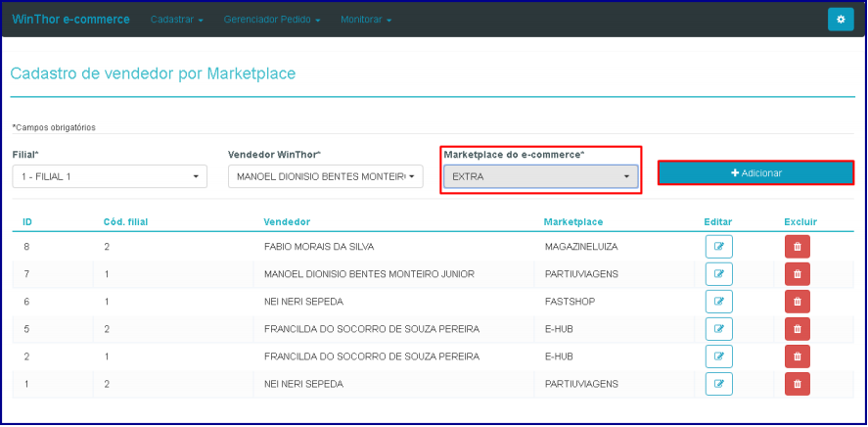Click PARTIUVIAGENS in row ID 1
The height and width of the screenshot is (427, 868).
[x=581, y=384]
